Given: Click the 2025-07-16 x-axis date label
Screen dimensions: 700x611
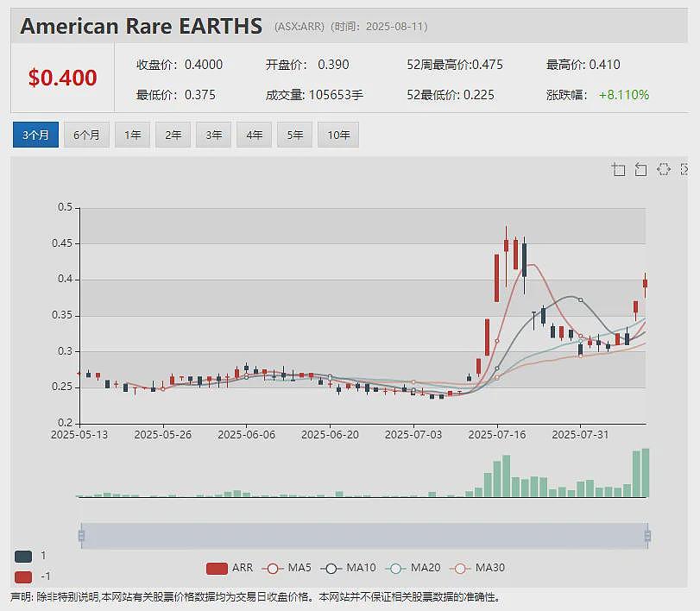Looking at the screenshot, I should pyautogui.click(x=497, y=435).
